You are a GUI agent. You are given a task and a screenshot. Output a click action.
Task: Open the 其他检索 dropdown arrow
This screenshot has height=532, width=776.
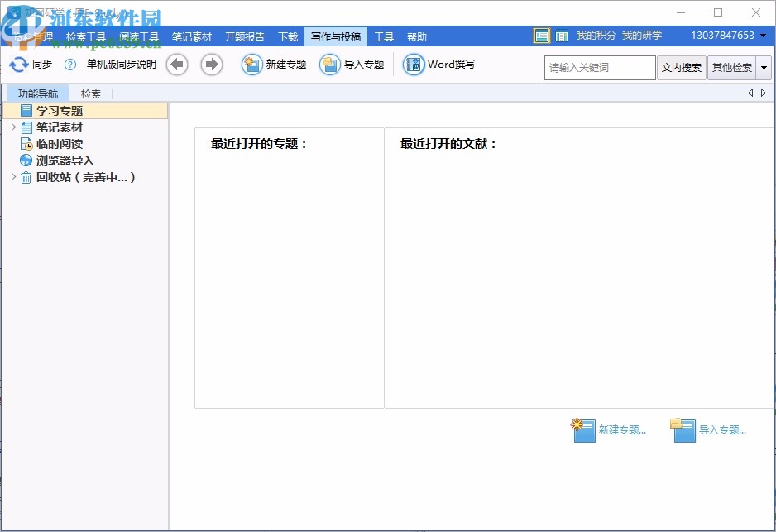pos(764,67)
